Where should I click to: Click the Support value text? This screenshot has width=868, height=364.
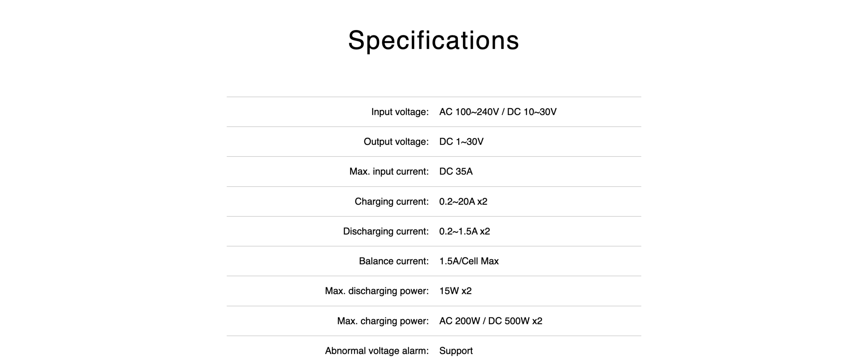click(x=456, y=351)
